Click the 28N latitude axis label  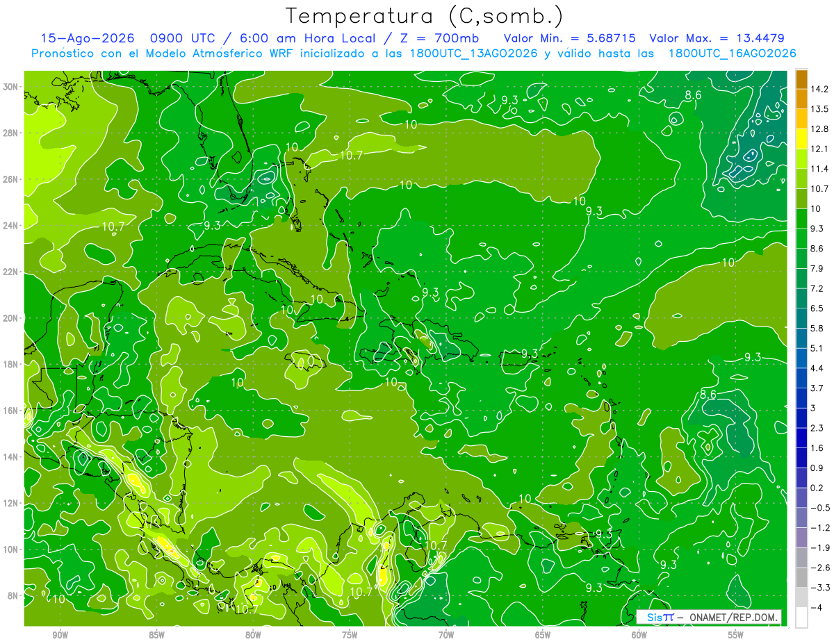tap(12, 133)
